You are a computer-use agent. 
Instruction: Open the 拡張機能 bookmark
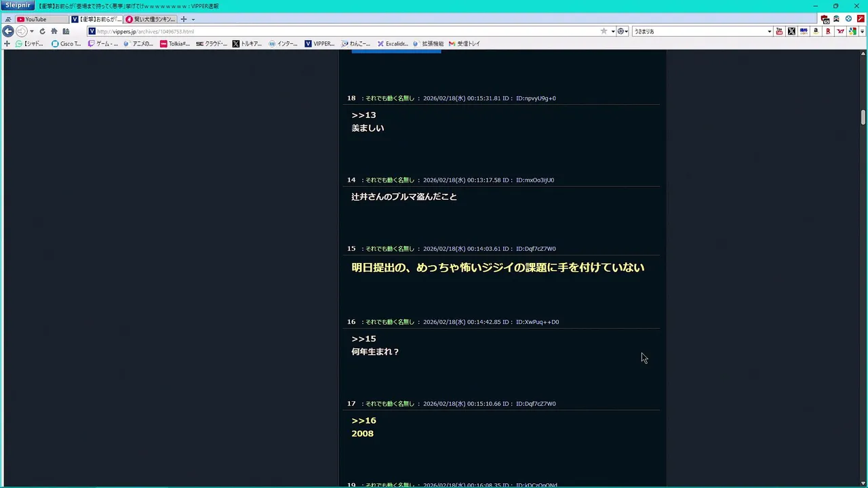(x=429, y=43)
